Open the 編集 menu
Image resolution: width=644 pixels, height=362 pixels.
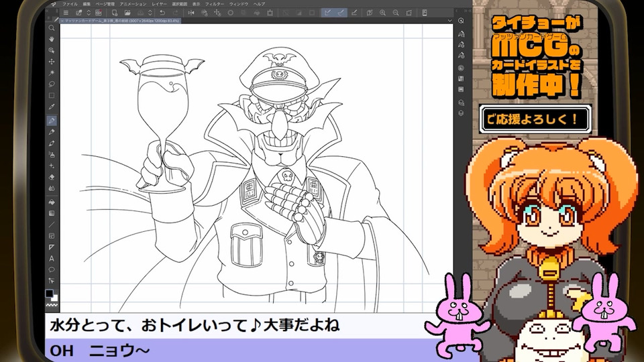point(87,4)
